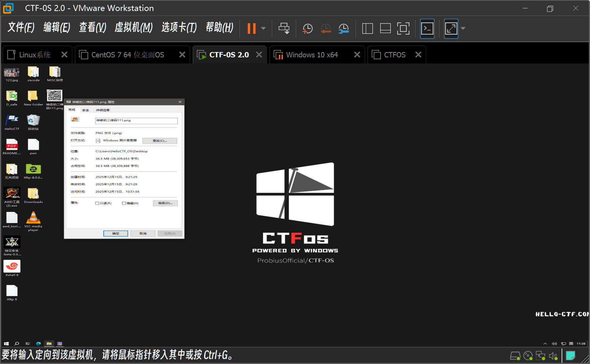Select the MISC杂项 folder icon
Viewport: 590px width, 364px height.
point(55,74)
